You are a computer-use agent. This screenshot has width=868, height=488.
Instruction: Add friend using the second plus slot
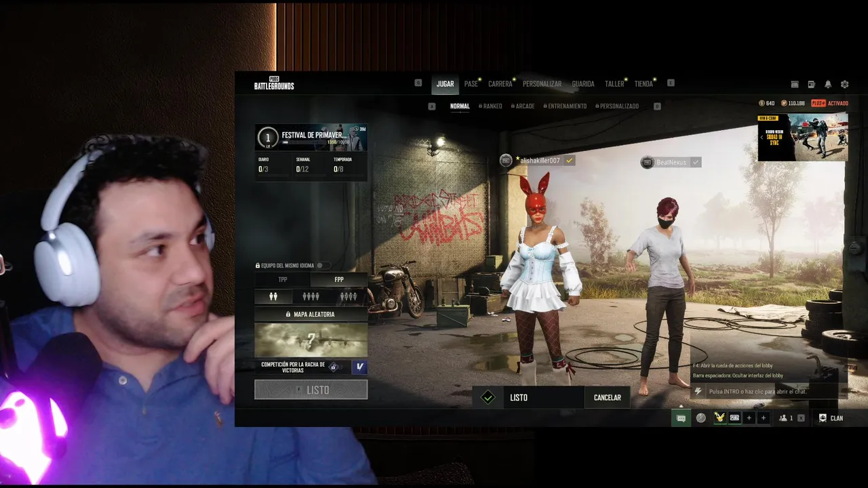click(x=764, y=418)
